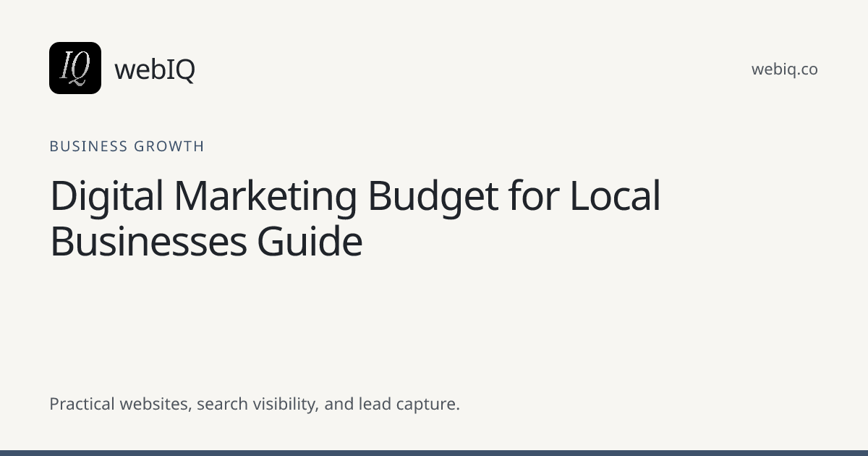Image resolution: width=868 pixels, height=456 pixels.
Task: Click the black IQ logo icon
Action: [75, 68]
